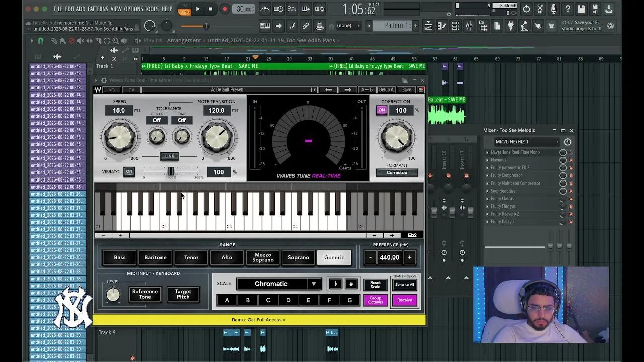Toggle the Correction ON button

pyautogui.click(x=382, y=110)
